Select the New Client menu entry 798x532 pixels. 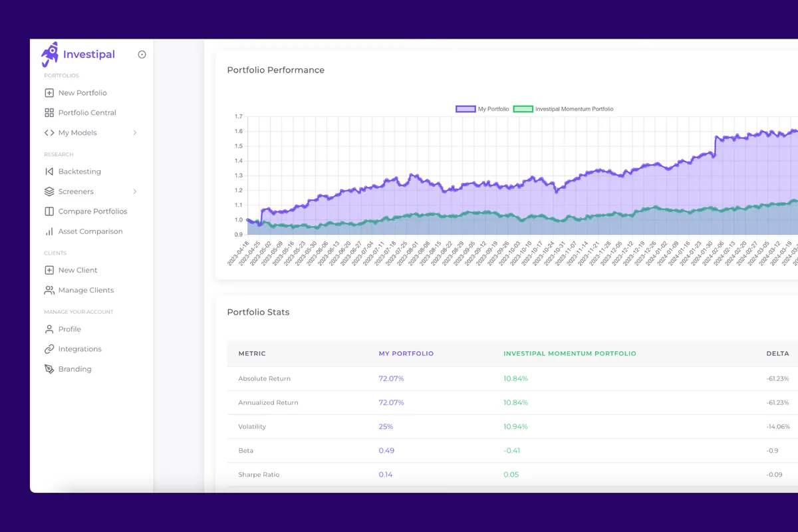point(72,270)
